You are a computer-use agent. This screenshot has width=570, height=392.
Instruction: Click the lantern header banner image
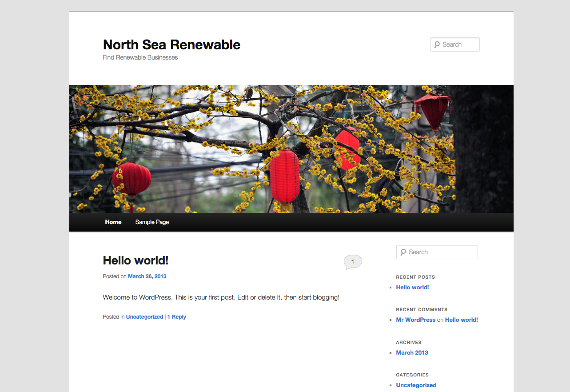click(291, 149)
